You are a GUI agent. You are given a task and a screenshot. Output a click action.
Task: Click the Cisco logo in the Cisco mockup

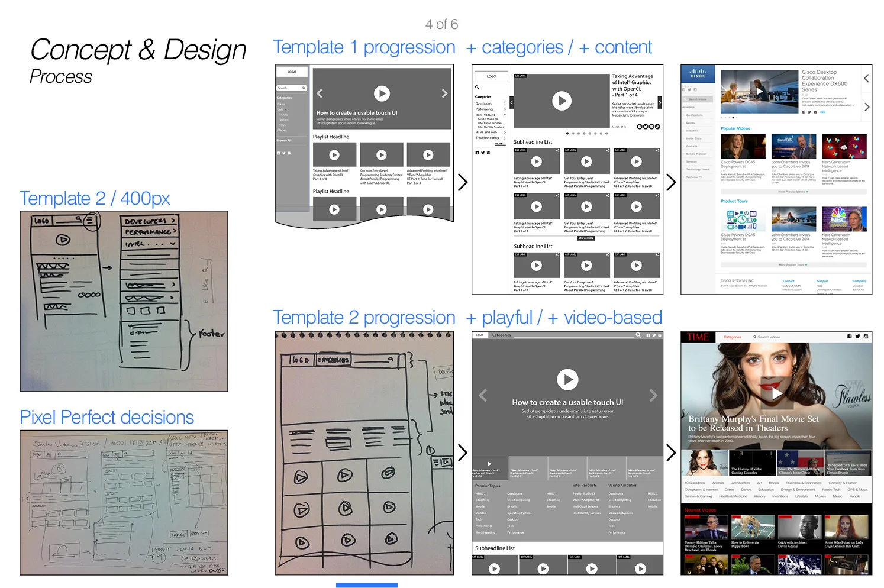pyautogui.click(x=698, y=74)
